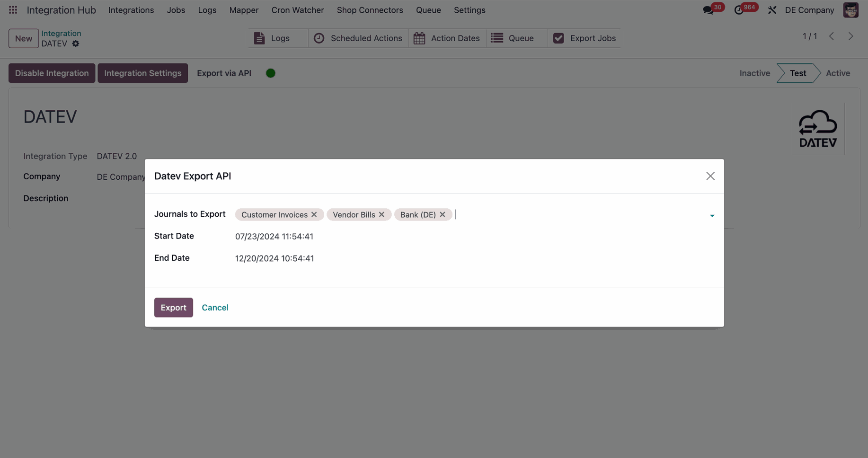The width and height of the screenshot is (868, 458).
Task: Open Scheduled Actions stat button
Action: click(x=358, y=38)
